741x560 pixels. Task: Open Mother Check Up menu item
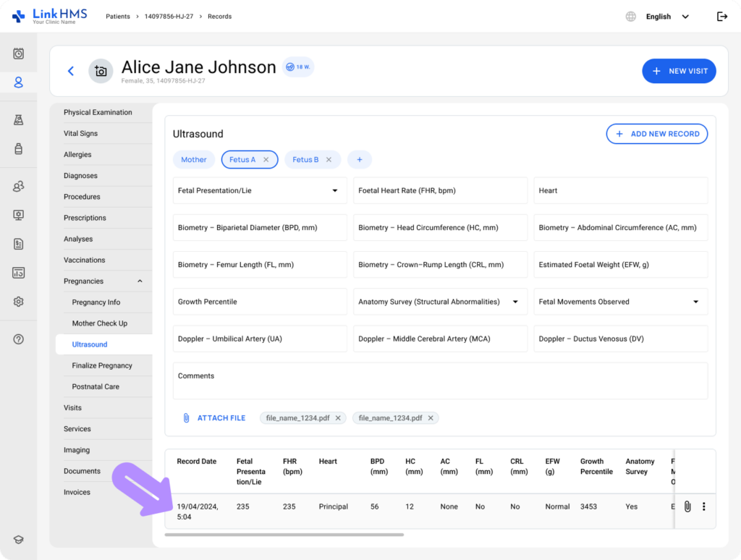99,323
